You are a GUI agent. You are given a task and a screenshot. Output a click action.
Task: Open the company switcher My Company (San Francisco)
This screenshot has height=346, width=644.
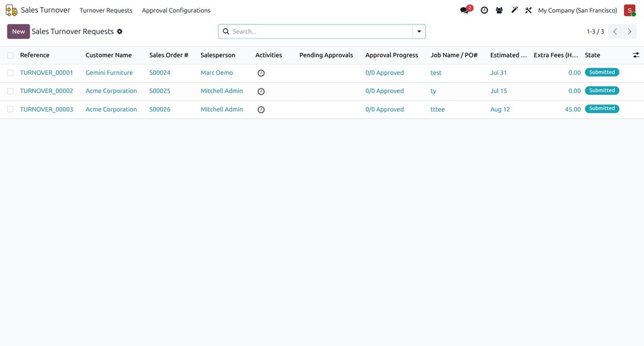[577, 10]
